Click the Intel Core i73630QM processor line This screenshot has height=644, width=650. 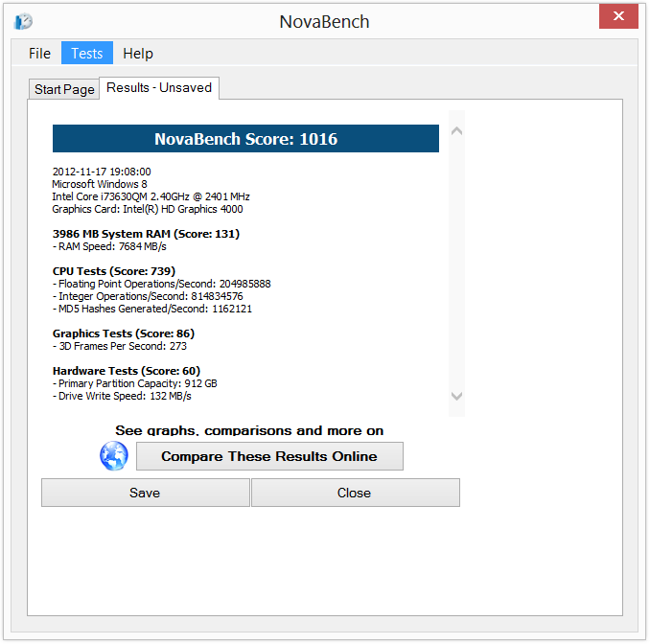151,196
